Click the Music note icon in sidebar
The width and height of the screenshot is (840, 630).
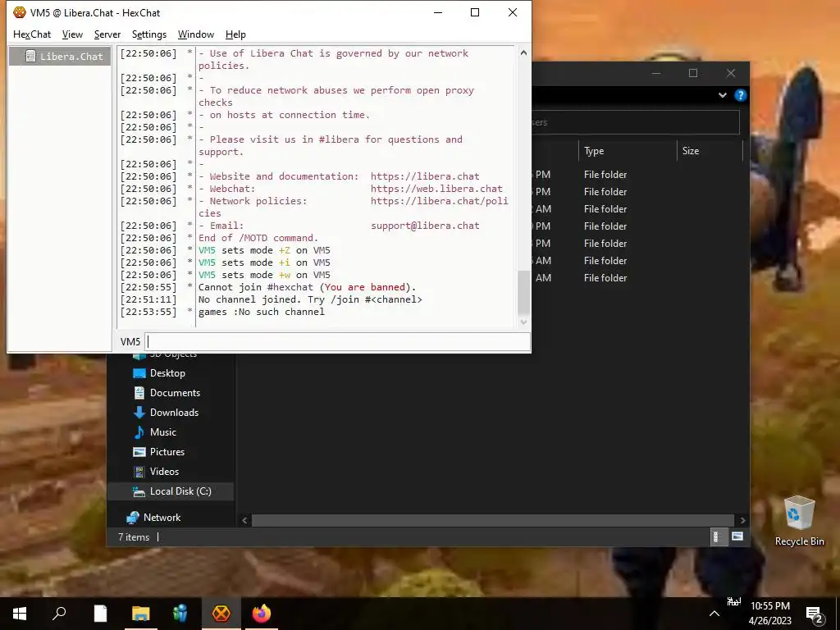click(x=139, y=431)
